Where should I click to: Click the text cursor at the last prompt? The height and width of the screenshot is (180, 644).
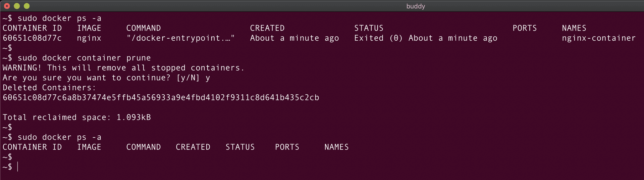[x=17, y=167]
